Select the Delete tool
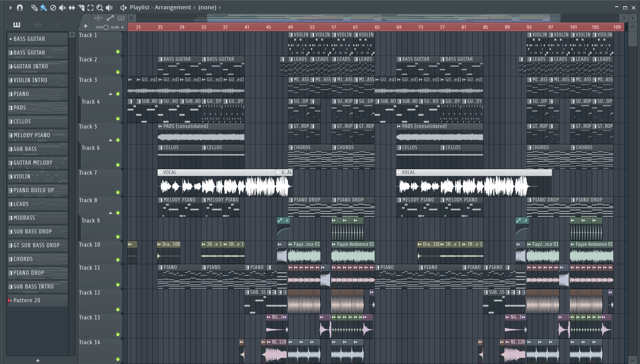Image resolution: width=640 pixels, height=364 pixels. (53, 8)
